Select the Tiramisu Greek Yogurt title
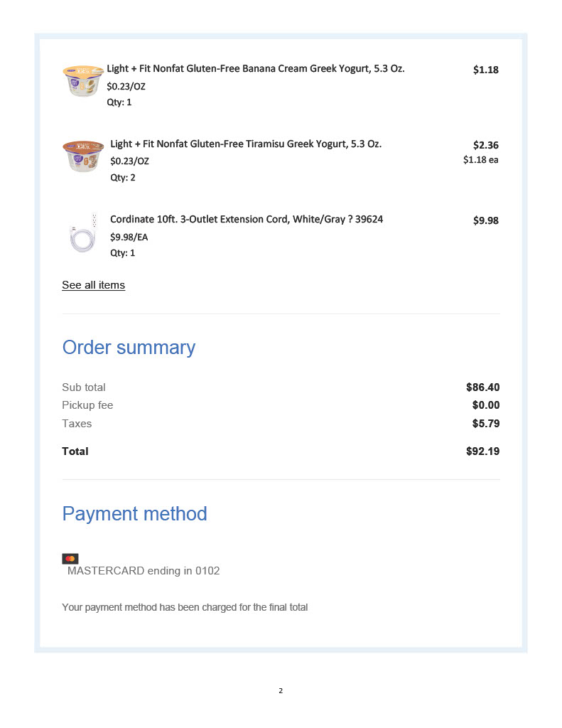 coord(246,144)
